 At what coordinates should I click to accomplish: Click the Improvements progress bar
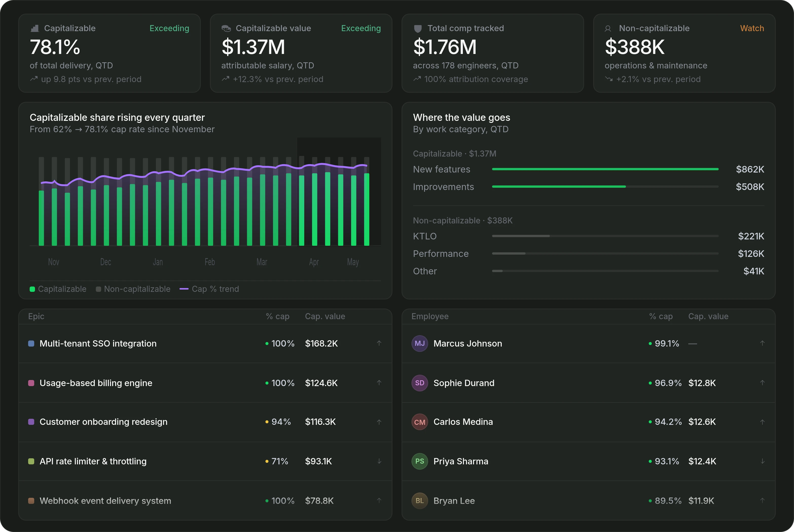coord(605,187)
